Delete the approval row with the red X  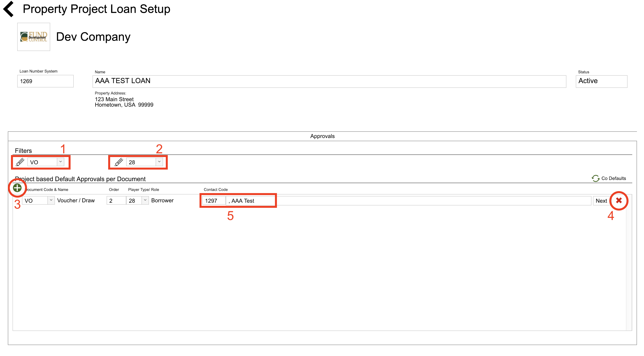tap(619, 201)
